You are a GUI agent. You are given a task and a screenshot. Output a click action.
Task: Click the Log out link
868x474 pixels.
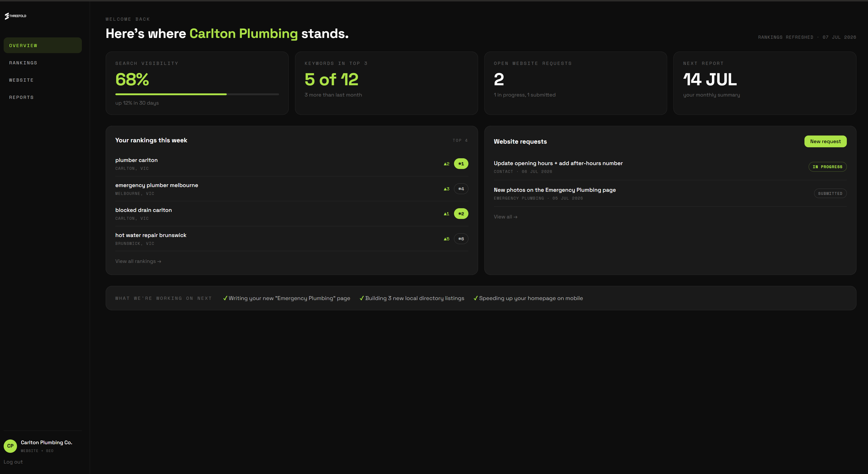click(x=13, y=462)
